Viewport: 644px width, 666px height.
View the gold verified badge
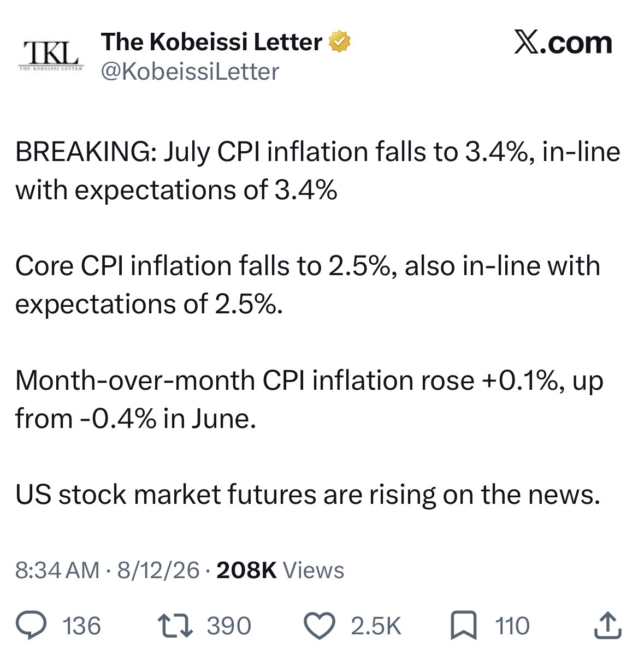[339, 42]
